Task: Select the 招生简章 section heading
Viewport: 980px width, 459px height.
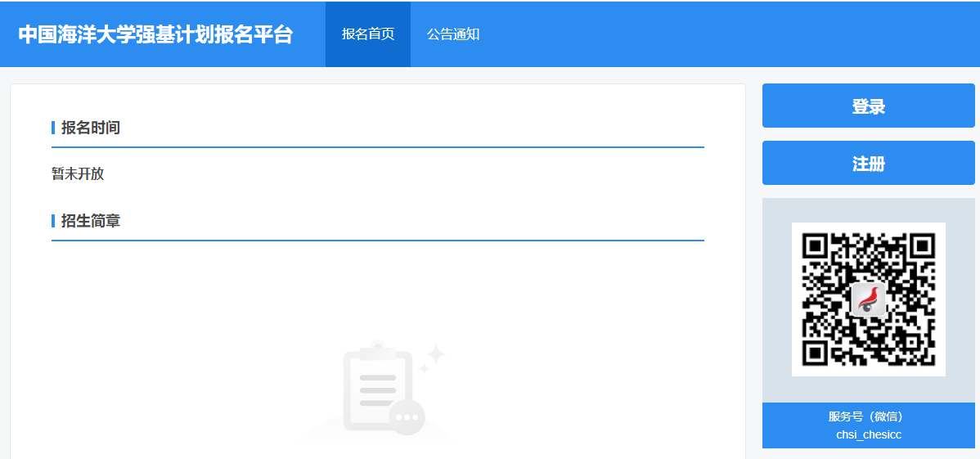Action: click(91, 221)
